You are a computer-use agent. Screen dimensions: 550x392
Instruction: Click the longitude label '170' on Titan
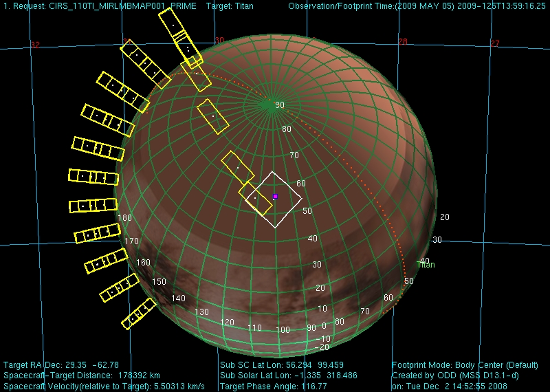point(131,241)
